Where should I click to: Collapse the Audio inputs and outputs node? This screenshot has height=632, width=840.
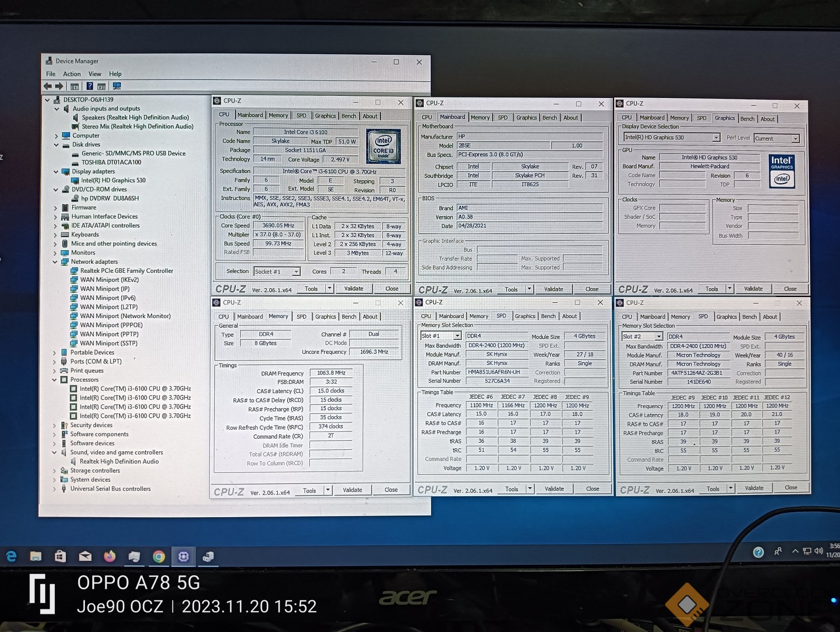point(56,108)
